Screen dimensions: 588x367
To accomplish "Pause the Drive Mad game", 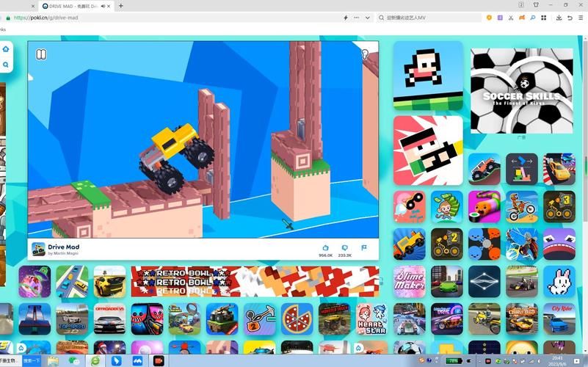I will tap(41, 55).
